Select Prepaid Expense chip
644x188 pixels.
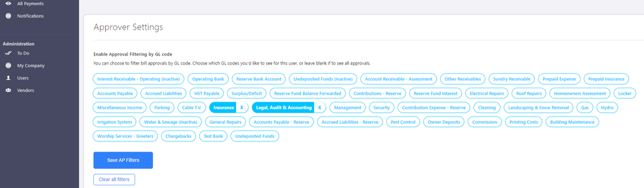559,79
